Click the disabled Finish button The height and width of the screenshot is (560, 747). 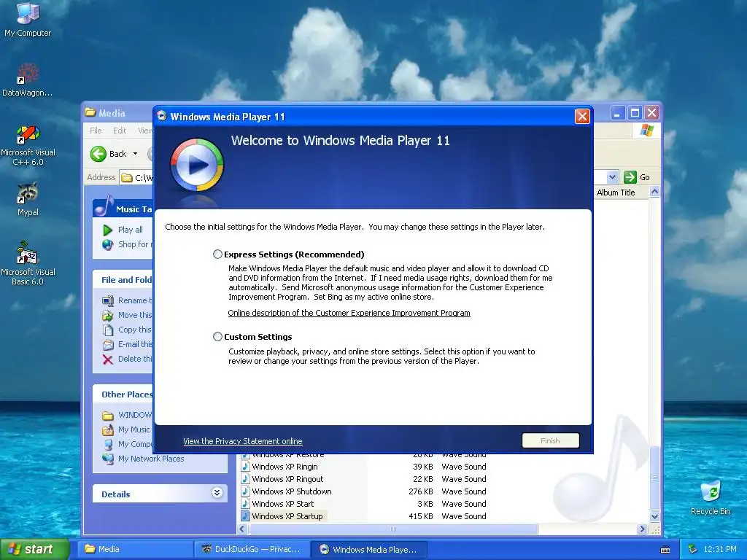coord(550,440)
